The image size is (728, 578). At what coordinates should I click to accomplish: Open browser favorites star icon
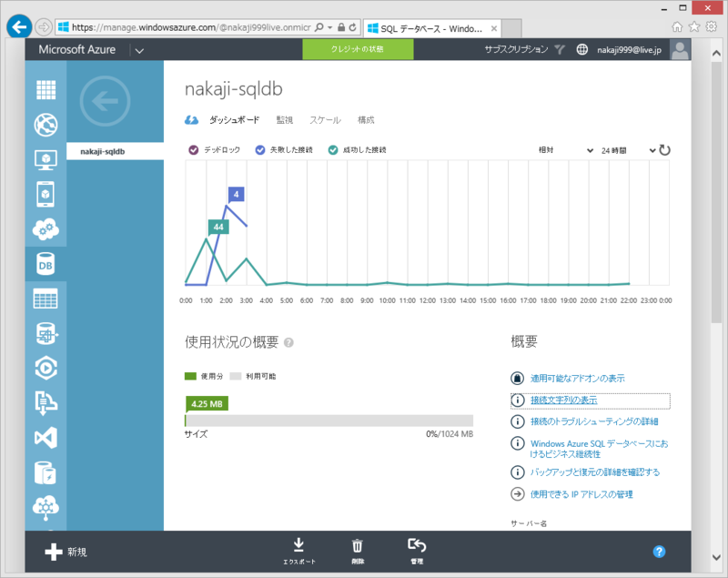coord(694,27)
